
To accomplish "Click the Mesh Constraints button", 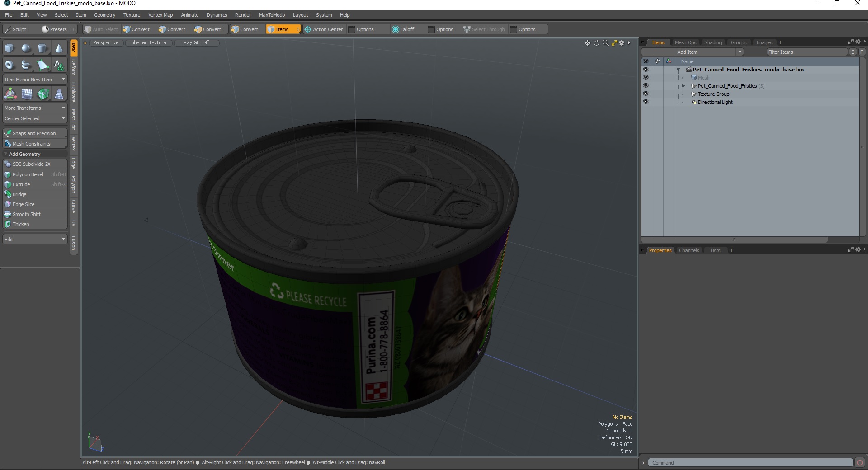I will point(35,144).
